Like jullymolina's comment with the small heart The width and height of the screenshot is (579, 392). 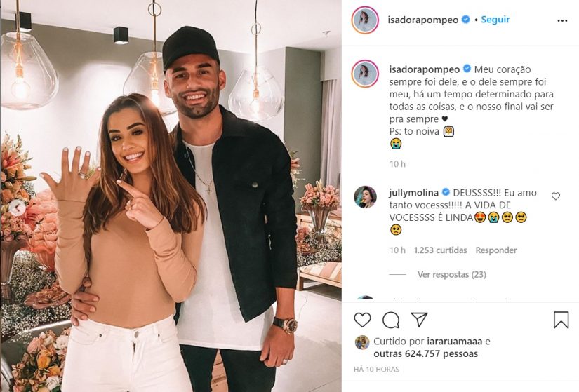click(x=555, y=196)
